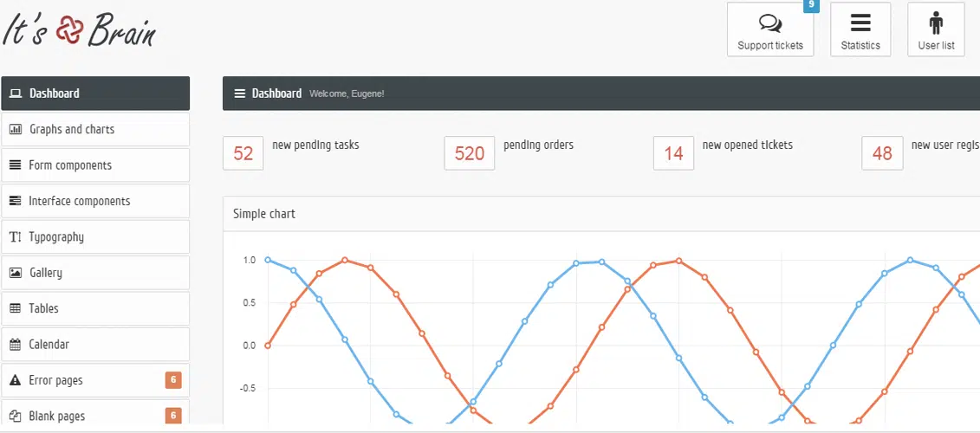Screen dimensions: 980x433
Task: Click the Error pages warning triangle icon
Action: [x=15, y=380]
